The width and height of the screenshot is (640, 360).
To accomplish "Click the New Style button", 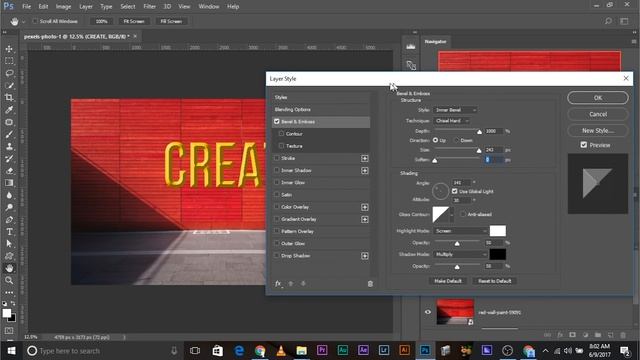I will (598, 131).
